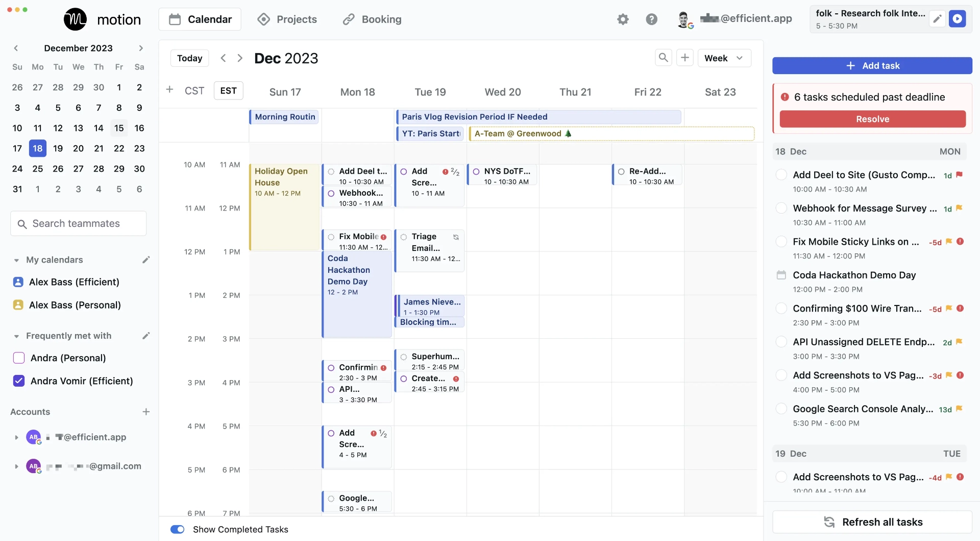Toggle Show Completed Tasks switch

coord(177,529)
